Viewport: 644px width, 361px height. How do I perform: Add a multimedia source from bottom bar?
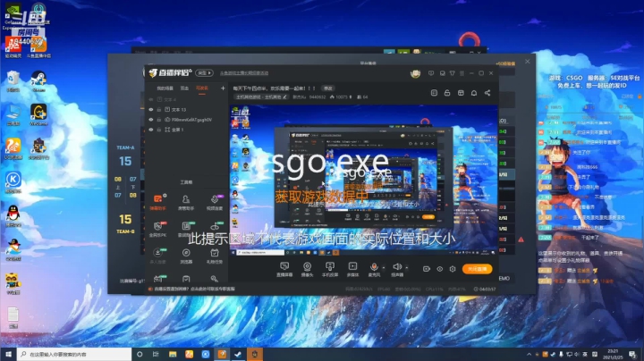(352, 269)
